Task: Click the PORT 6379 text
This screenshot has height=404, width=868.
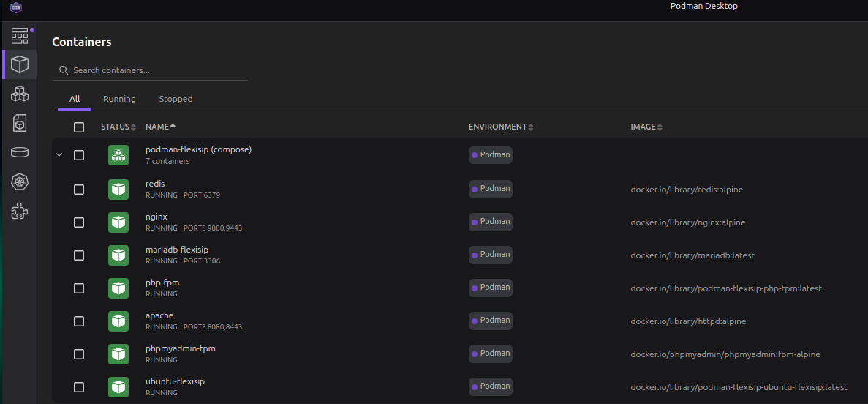Action: tap(202, 195)
